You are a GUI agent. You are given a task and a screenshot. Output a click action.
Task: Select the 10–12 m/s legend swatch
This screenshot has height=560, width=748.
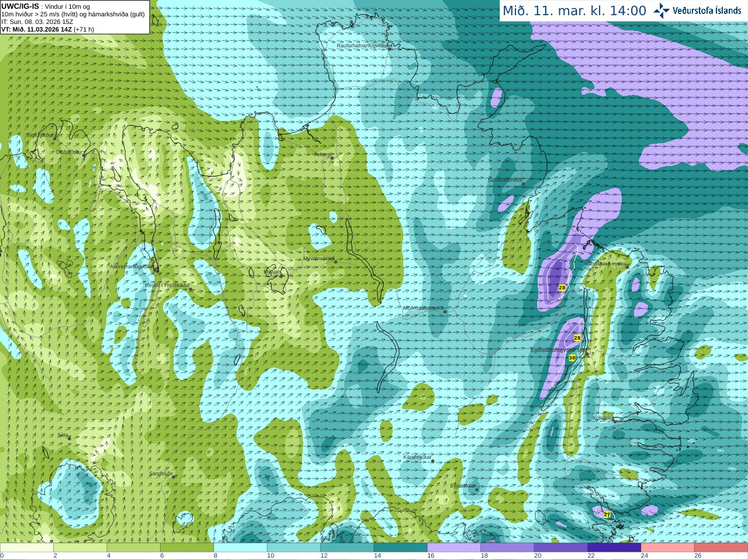(x=294, y=548)
